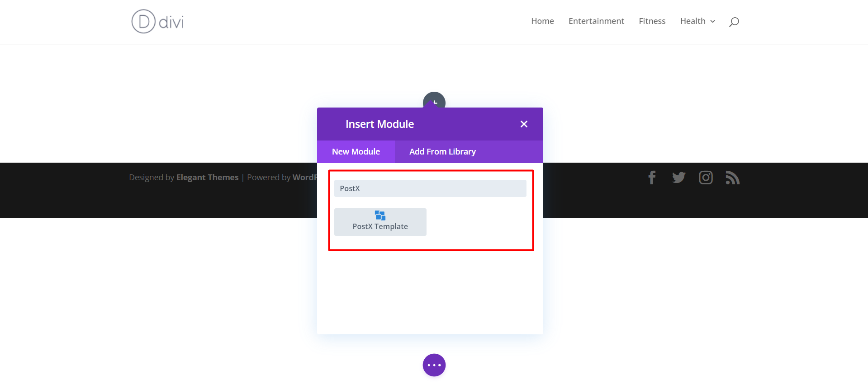Switch to the Add From Library tab

click(442, 152)
